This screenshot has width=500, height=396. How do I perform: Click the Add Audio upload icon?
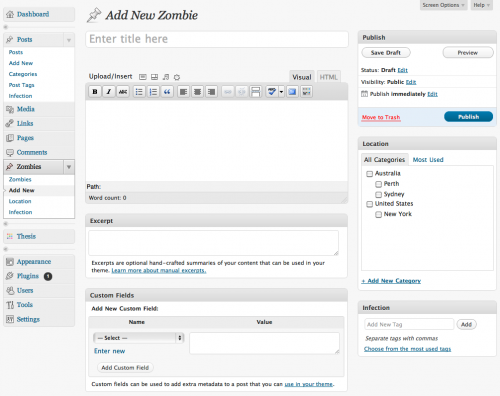point(166,77)
